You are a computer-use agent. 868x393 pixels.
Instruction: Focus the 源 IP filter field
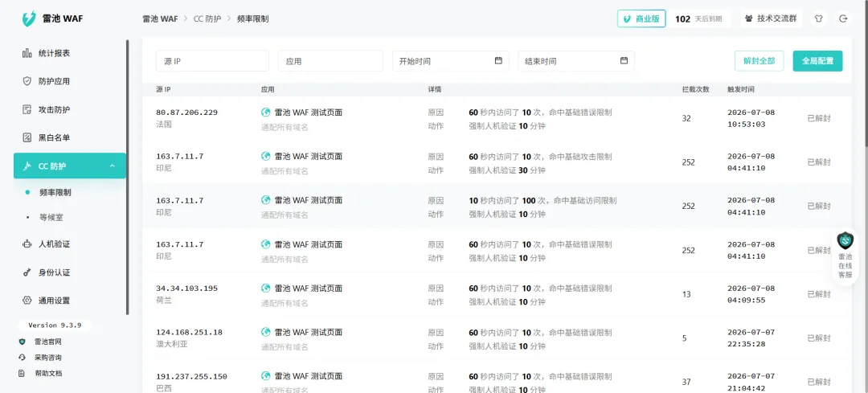(x=212, y=61)
